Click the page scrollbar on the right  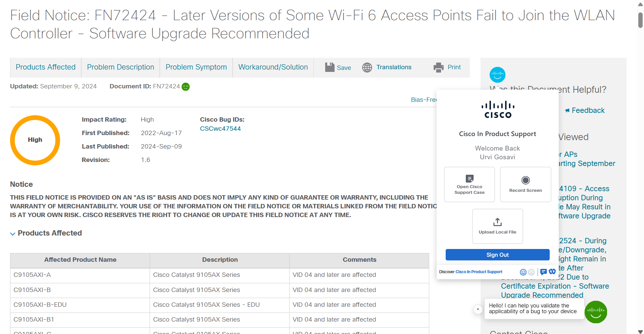(x=639, y=20)
